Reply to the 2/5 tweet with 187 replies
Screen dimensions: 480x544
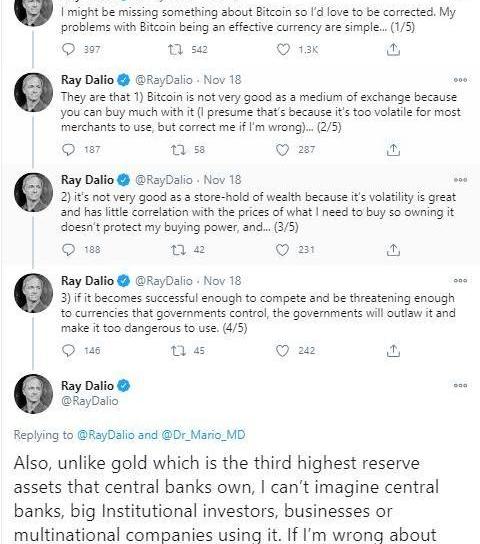(68, 150)
